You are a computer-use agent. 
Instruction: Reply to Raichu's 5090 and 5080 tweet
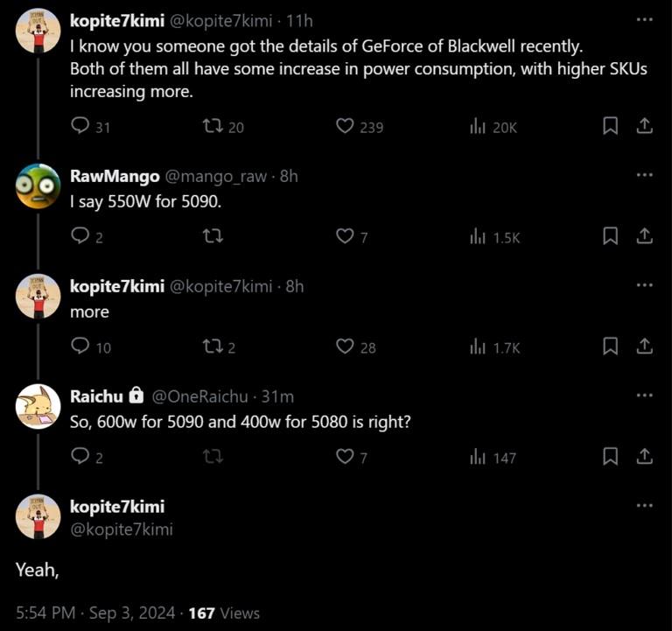click(x=80, y=457)
